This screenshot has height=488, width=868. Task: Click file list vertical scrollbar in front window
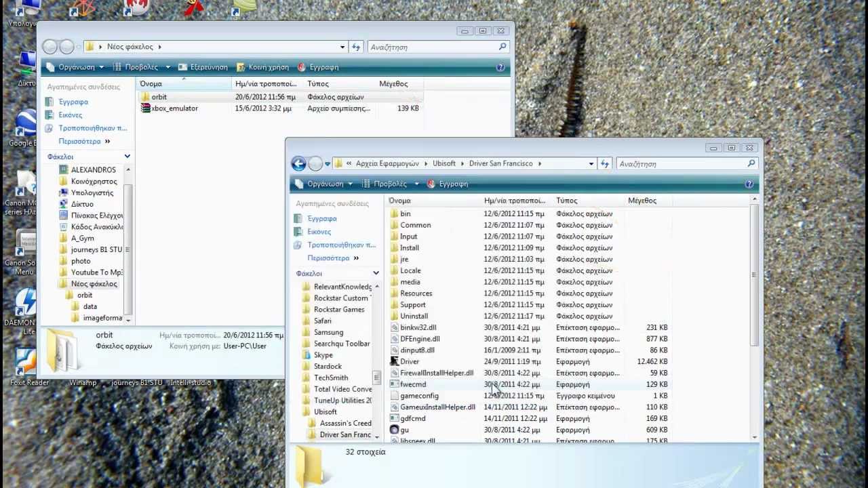point(754,275)
